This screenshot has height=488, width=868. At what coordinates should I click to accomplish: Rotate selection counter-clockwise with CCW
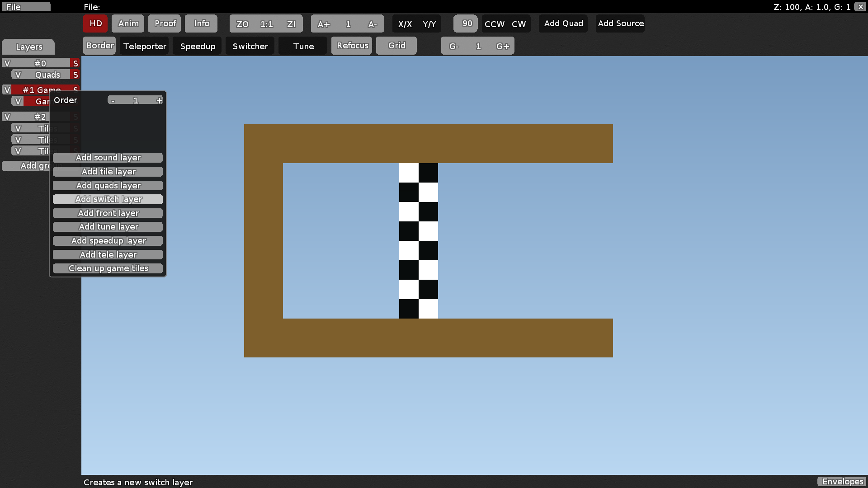tap(494, 24)
